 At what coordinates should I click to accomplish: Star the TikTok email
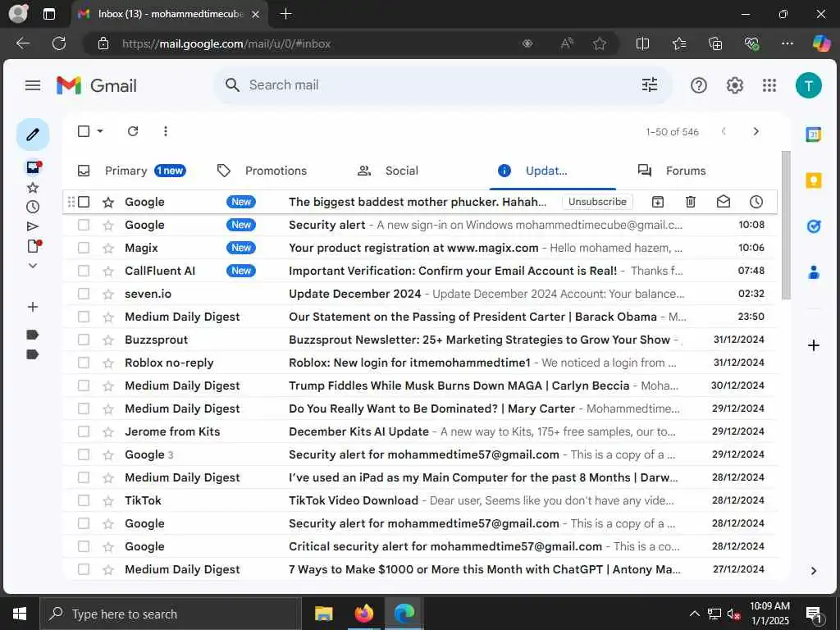click(108, 500)
